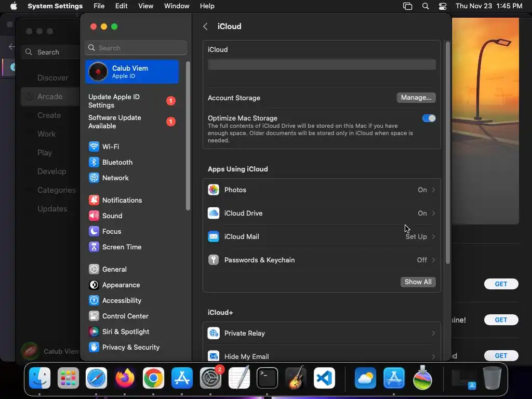532x399 pixels.
Task: Open Trash from the Dock
Action: click(492, 378)
